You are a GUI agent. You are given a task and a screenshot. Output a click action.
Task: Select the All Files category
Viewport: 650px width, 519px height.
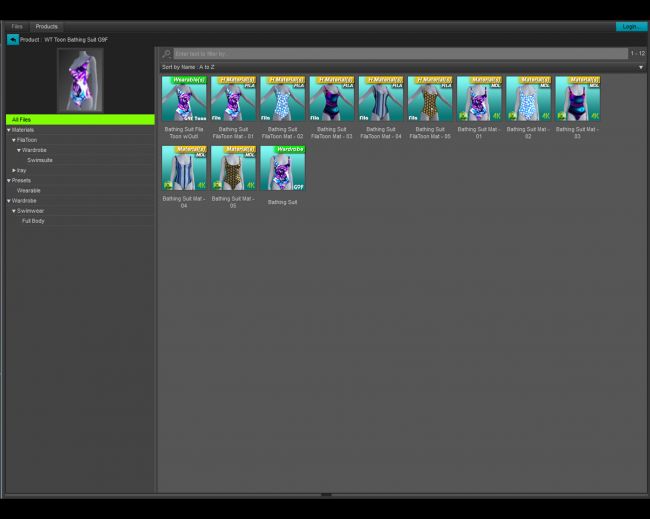click(80, 119)
